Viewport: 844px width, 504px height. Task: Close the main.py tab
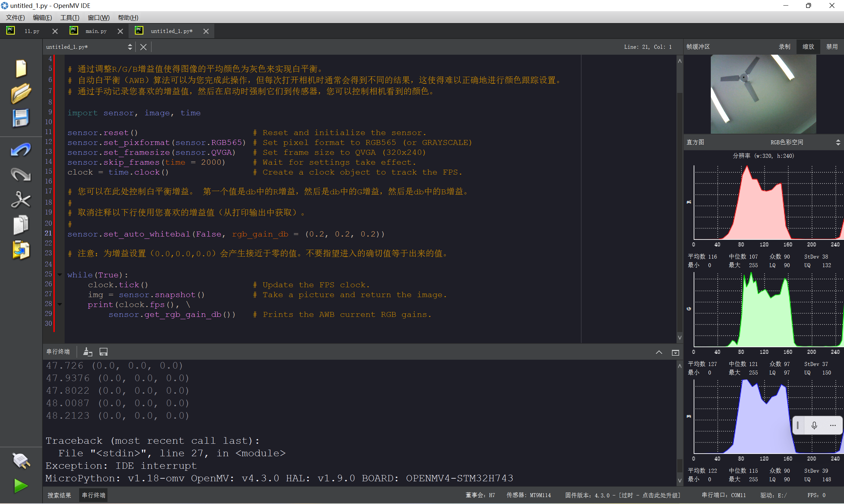point(120,31)
